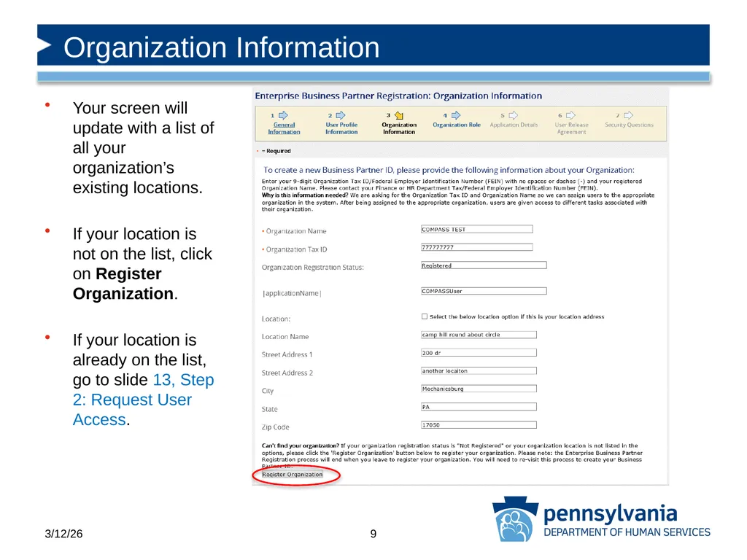
Task: Open the Application Details step
Action: (514, 125)
